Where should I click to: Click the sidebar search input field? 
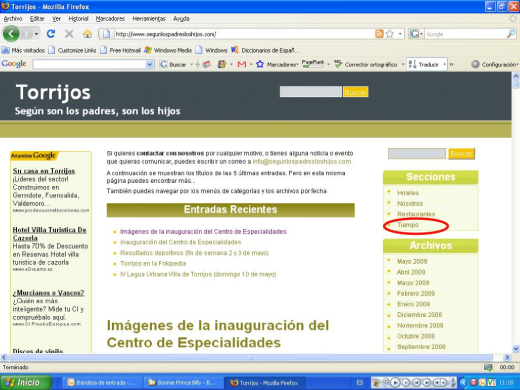click(417, 154)
